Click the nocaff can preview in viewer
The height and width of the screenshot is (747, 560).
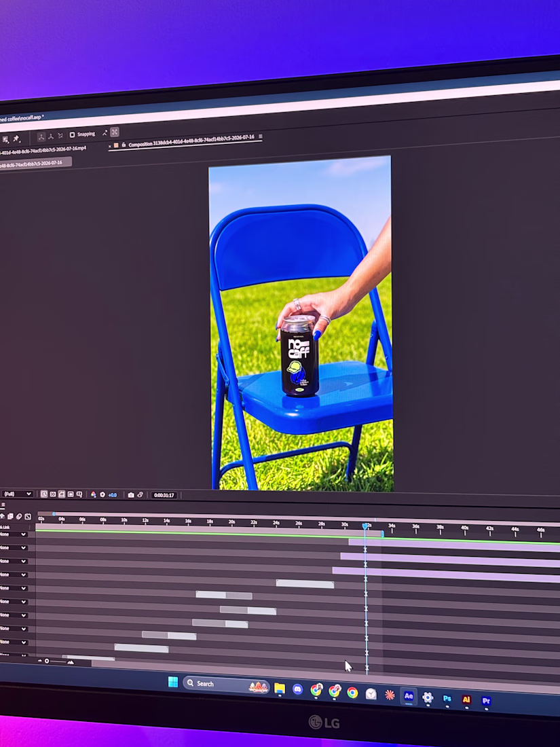click(299, 355)
